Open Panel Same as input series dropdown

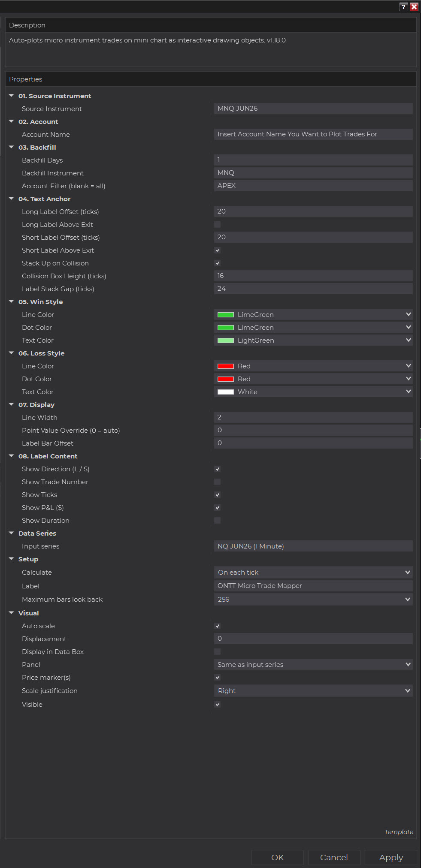point(313,664)
